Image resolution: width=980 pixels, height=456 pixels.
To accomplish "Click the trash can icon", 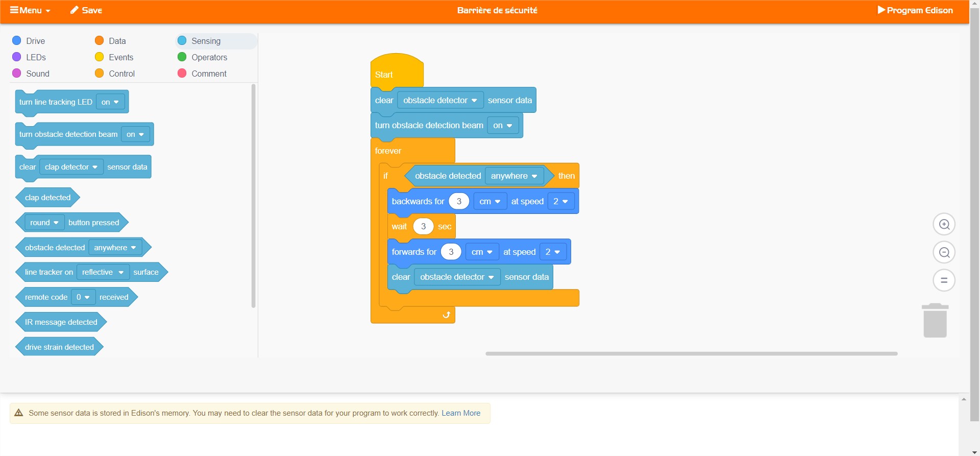I will (x=935, y=321).
